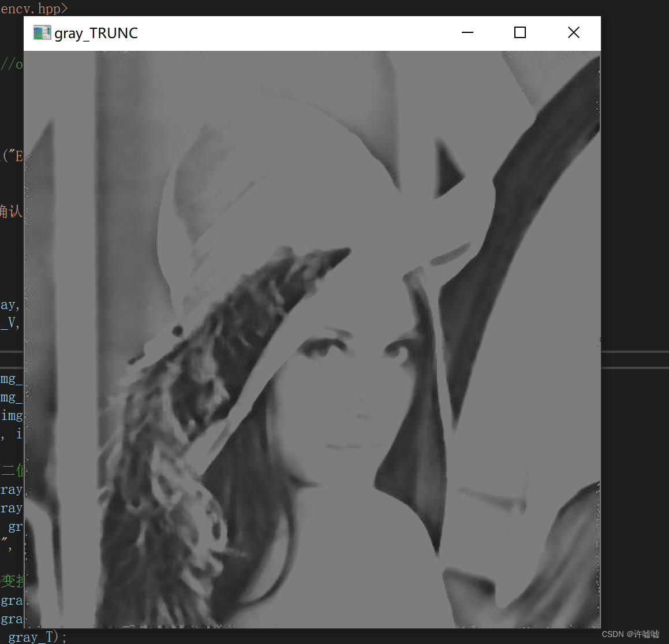
Task: Click the img text in the left code margin
Action: click(x=12, y=415)
